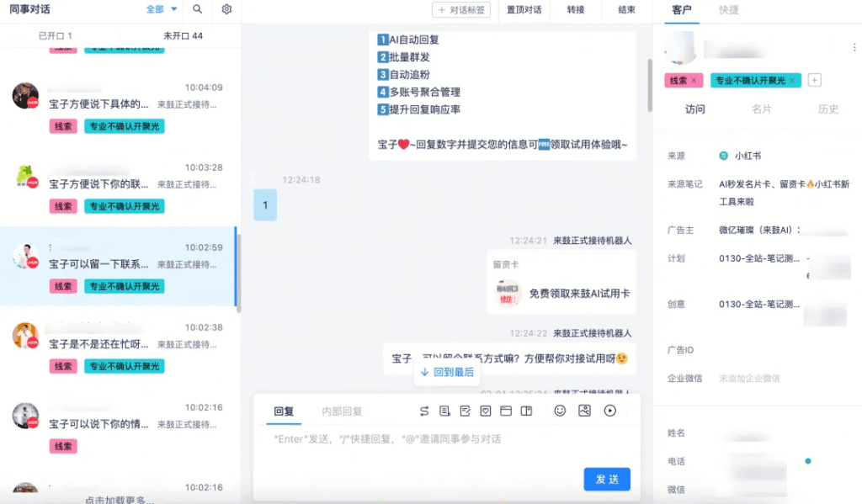Viewport: 862px width, 504px height.
Task: Click the search icon above conversation list
Action: pyautogui.click(x=197, y=9)
